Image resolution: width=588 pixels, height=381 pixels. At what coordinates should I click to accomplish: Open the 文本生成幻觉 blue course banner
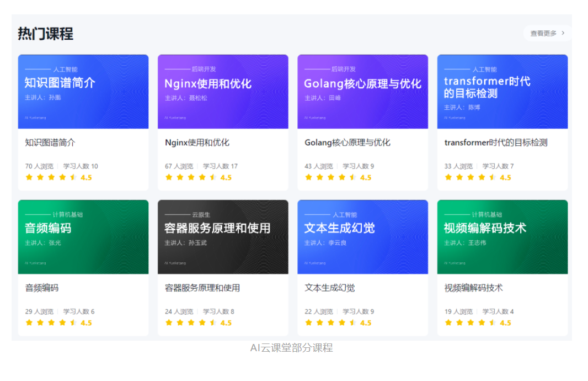tap(362, 237)
